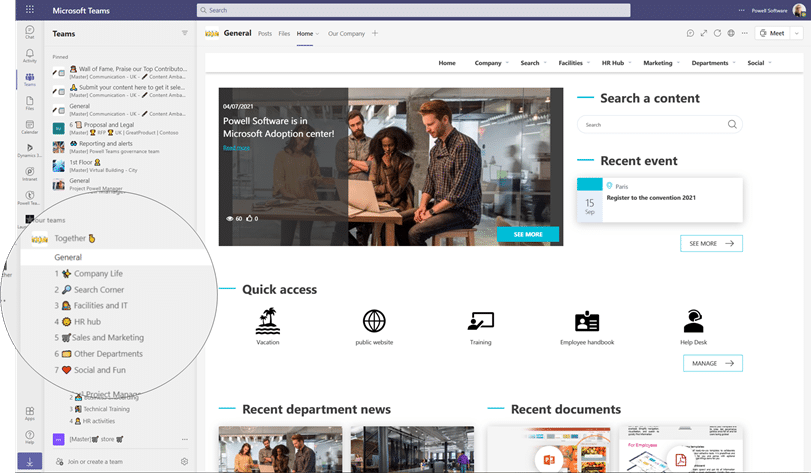
Task: Follow the Read more link
Action: coord(236,148)
